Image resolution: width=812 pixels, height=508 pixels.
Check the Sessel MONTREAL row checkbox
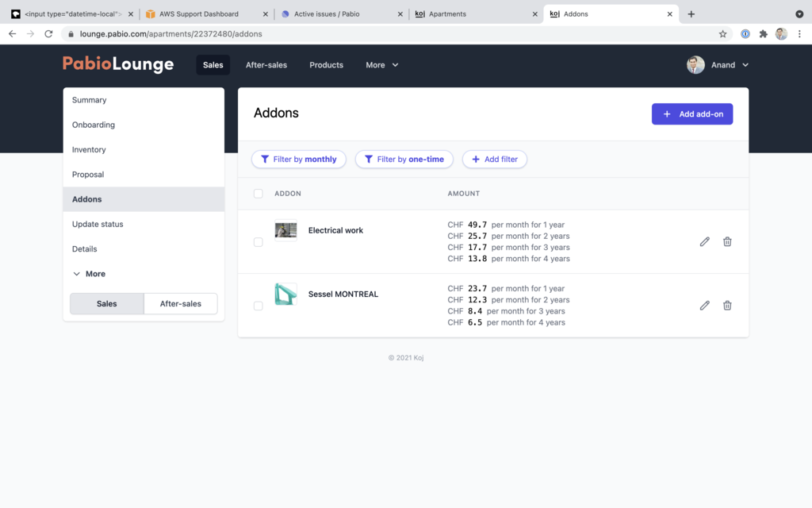258,305
